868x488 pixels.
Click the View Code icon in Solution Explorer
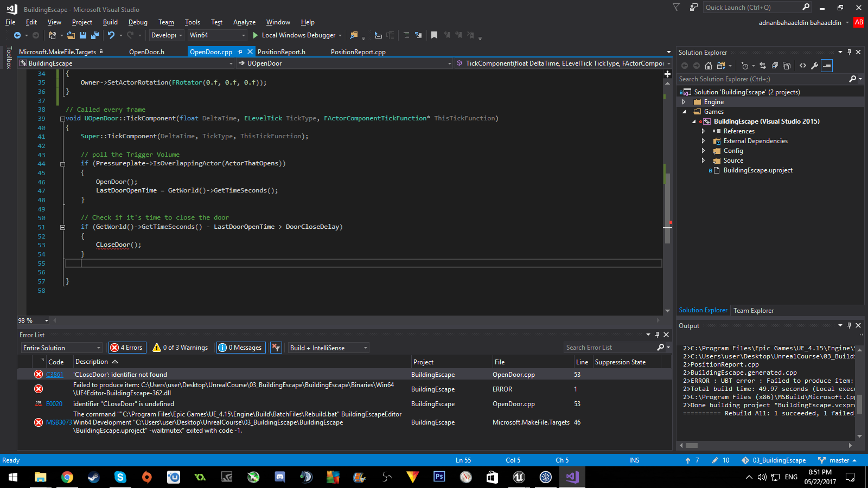(x=803, y=66)
